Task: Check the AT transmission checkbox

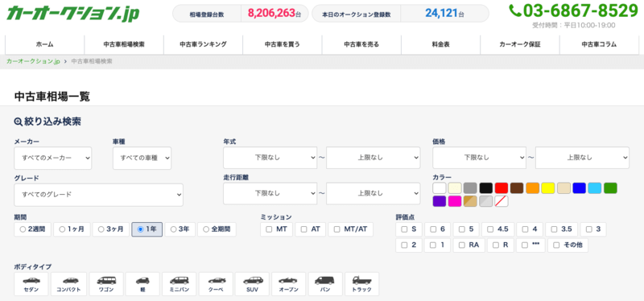Action: pos(304,229)
